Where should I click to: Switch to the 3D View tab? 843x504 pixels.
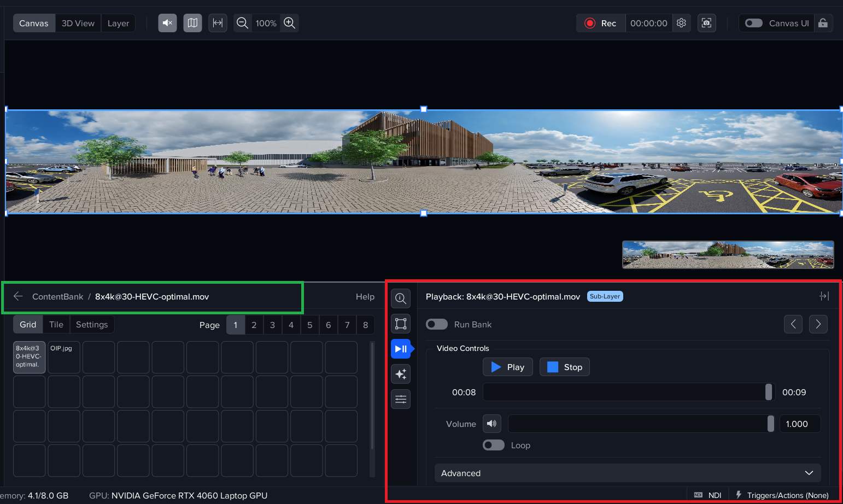[x=78, y=23]
